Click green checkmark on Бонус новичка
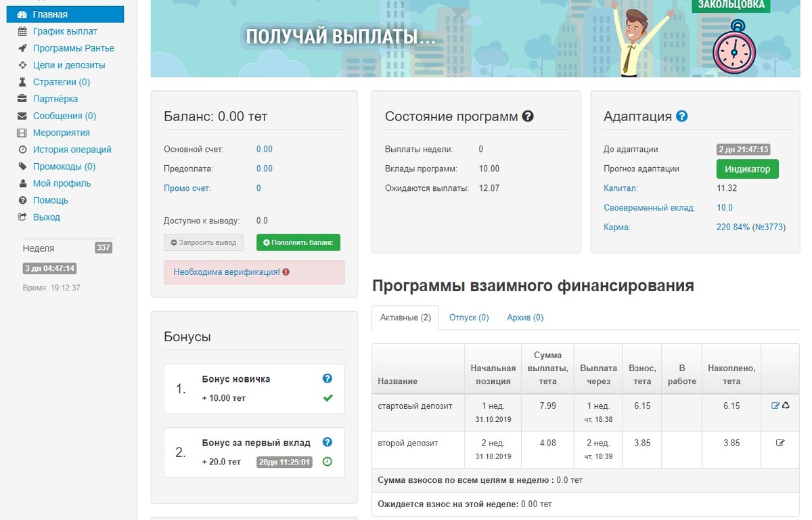Screen dimensions: 812x520 pos(328,398)
